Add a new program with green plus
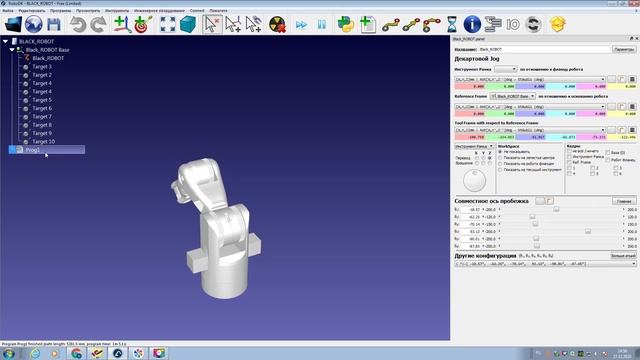Screen dimensions: 640x360 coord(368,24)
